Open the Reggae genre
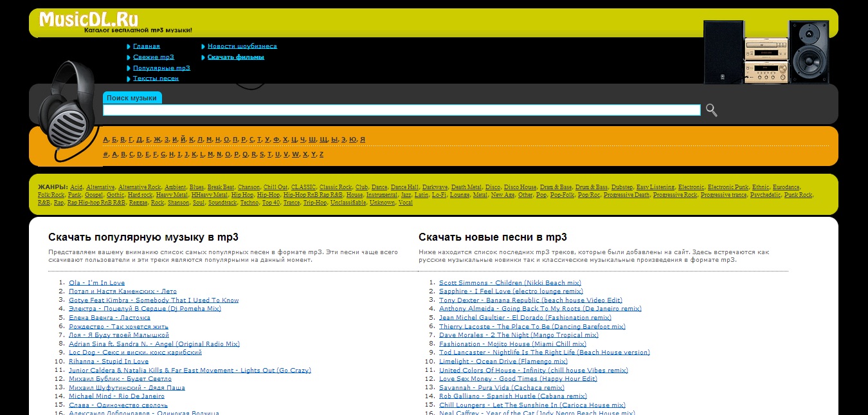Image resolution: width=868 pixels, height=415 pixels. [138, 203]
